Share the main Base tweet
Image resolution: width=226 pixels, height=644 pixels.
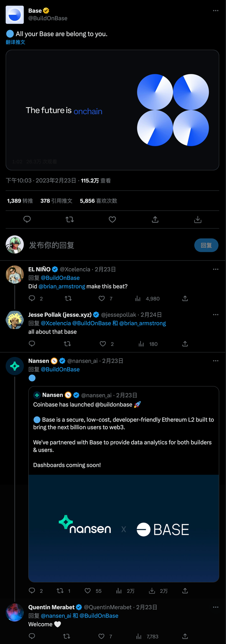coord(155,219)
